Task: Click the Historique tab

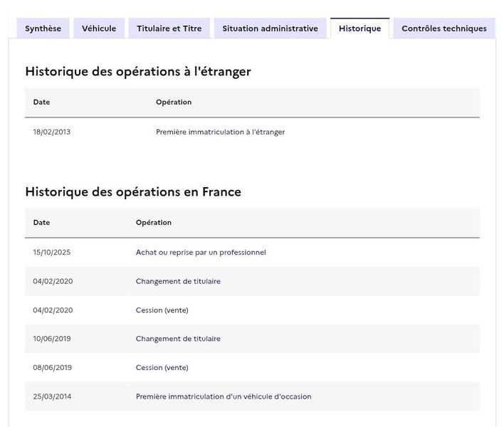Action: pyautogui.click(x=359, y=28)
